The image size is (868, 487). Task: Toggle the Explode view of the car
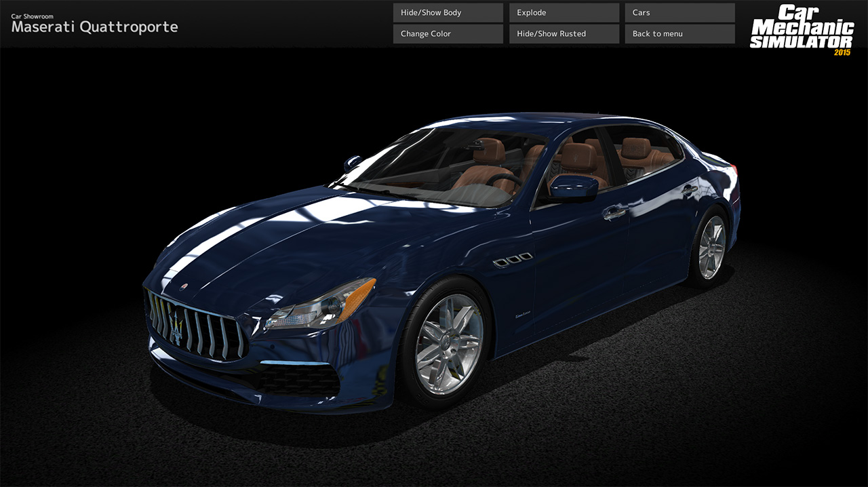(x=564, y=12)
